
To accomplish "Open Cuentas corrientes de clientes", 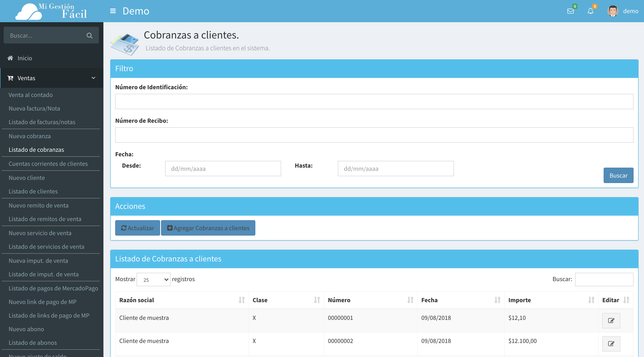I will click(x=48, y=164).
